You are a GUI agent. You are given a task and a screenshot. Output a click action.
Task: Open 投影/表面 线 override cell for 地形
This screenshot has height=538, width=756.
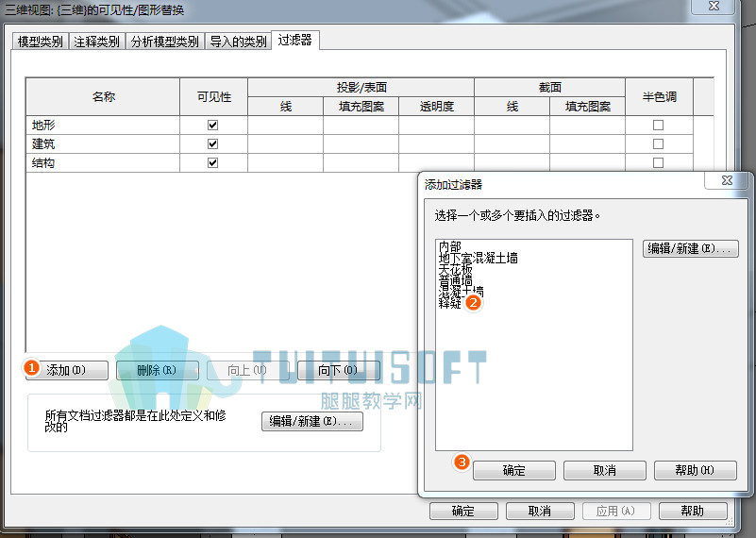pos(285,126)
